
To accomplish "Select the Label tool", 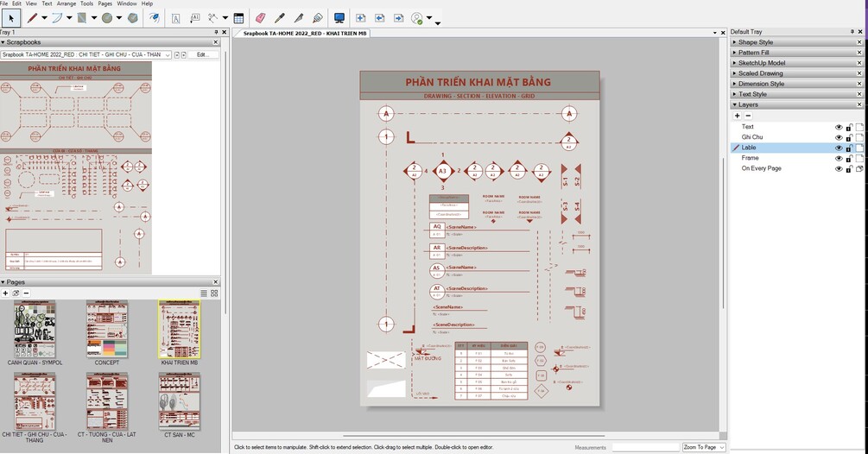I will (x=195, y=18).
